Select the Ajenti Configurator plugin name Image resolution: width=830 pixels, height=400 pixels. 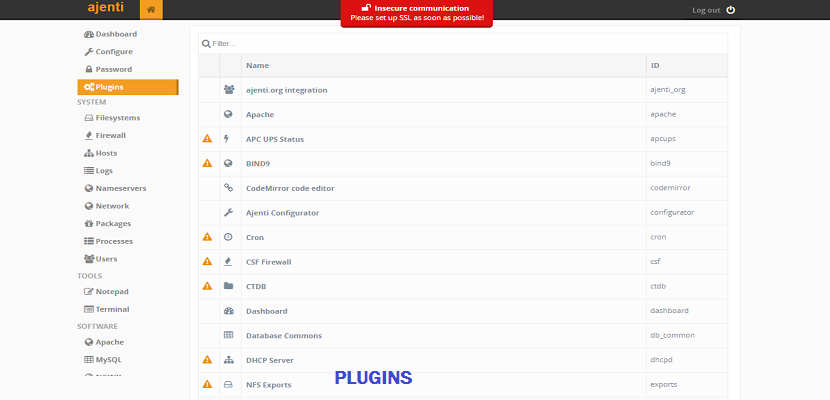point(283,213)
